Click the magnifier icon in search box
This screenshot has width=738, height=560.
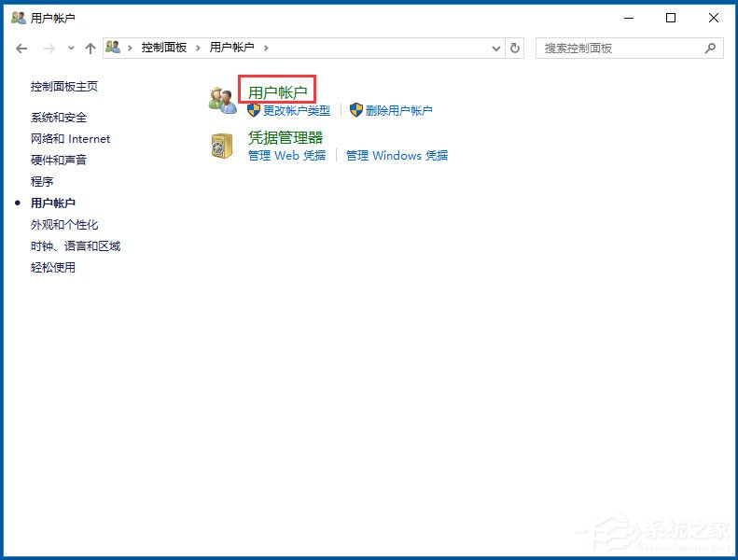tap(711, 48)
